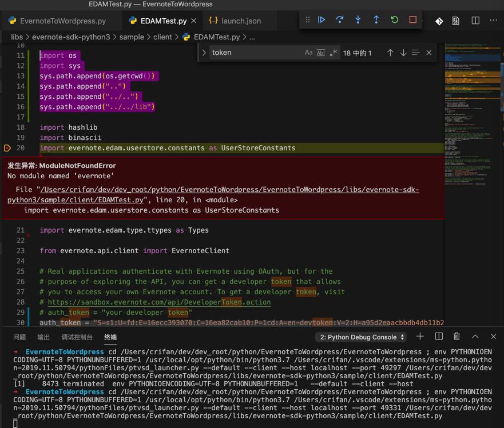Click 'Types' alias on line 21
Image resolution: width=504 pixels, height=428 pixels.
[199, 230]
